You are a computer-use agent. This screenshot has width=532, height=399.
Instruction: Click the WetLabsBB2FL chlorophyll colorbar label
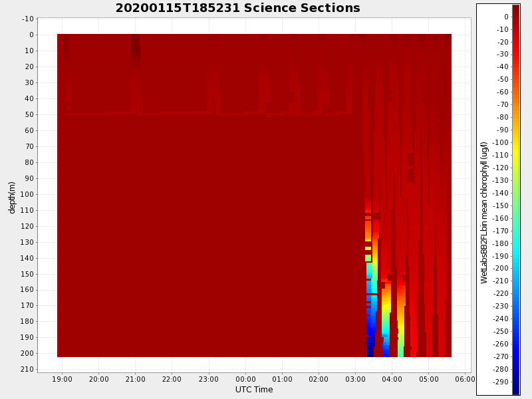coord(485,212)
